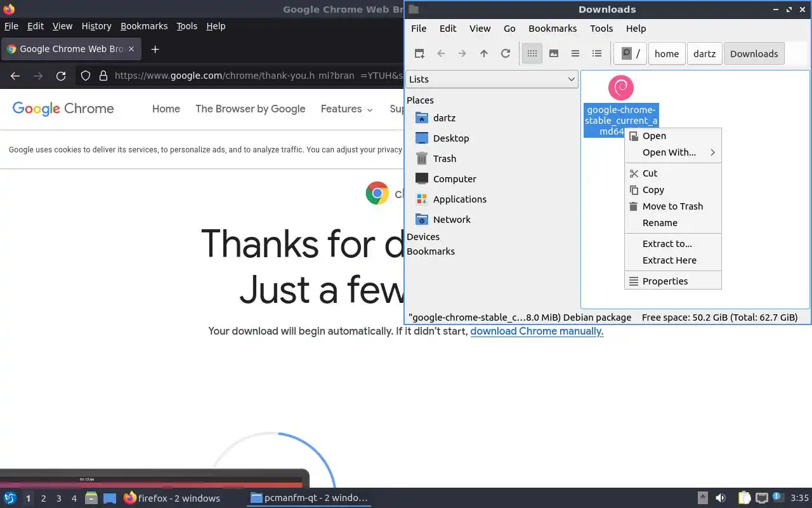The width and height of the screenshot is (812, 508).
Task: Open Tools menu in Downloads window
Action: pyautogui.click(x=601, y=28)
